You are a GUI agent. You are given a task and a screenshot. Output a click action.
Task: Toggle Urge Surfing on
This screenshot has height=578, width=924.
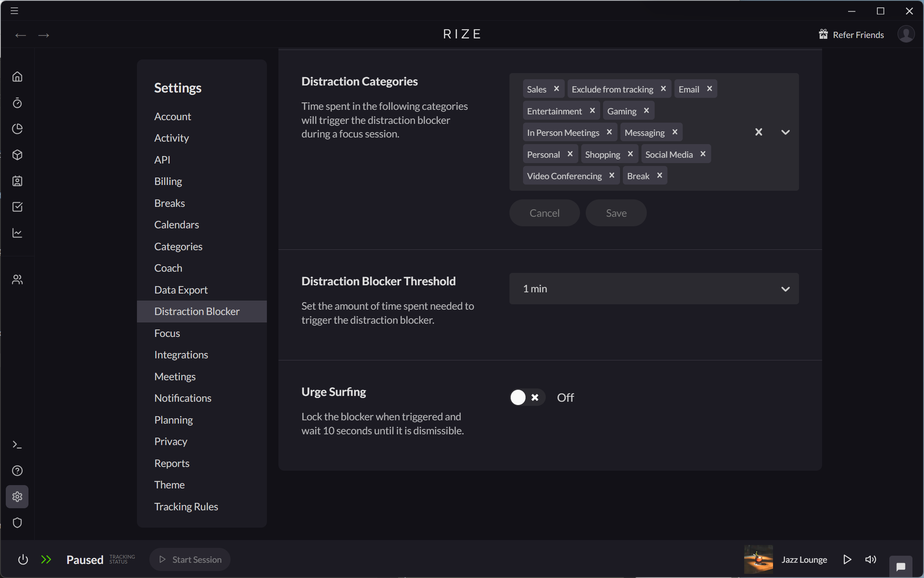[527, 397]
